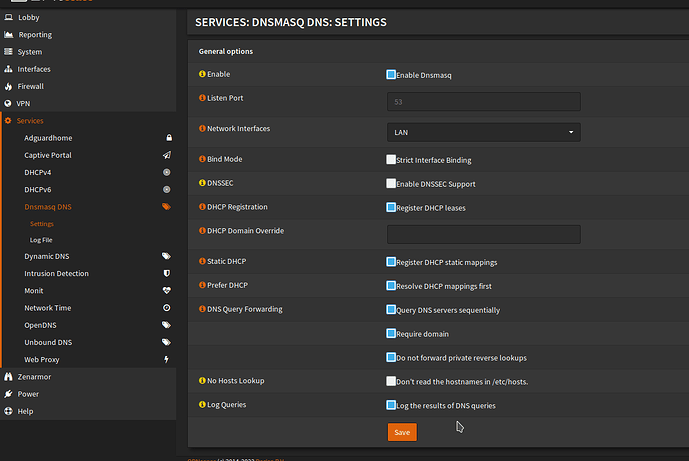689x461 pixels.
Task: Click the DHCP Domain Override input field
Action: pos(483,234)
